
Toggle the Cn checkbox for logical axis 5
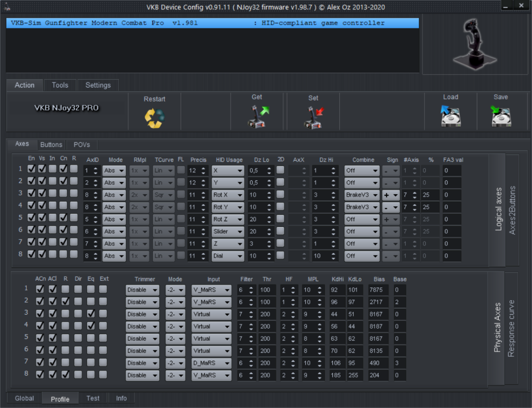point(63,218)
